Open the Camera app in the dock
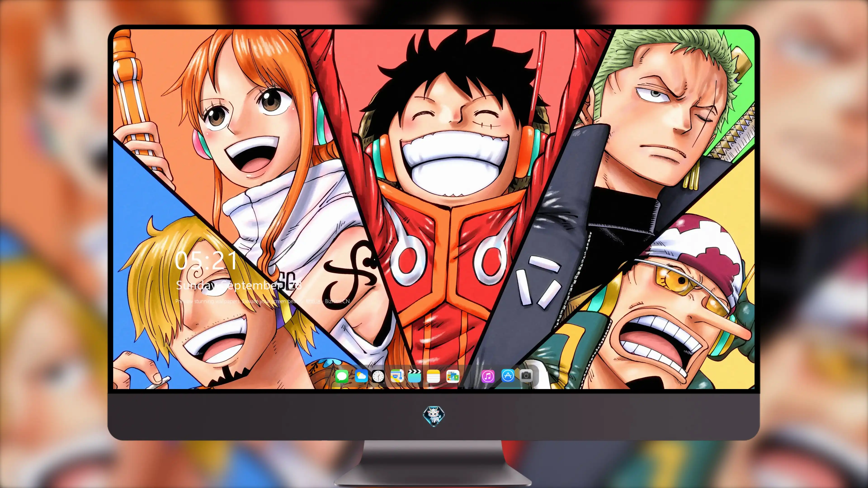 [x=526, y=375]
